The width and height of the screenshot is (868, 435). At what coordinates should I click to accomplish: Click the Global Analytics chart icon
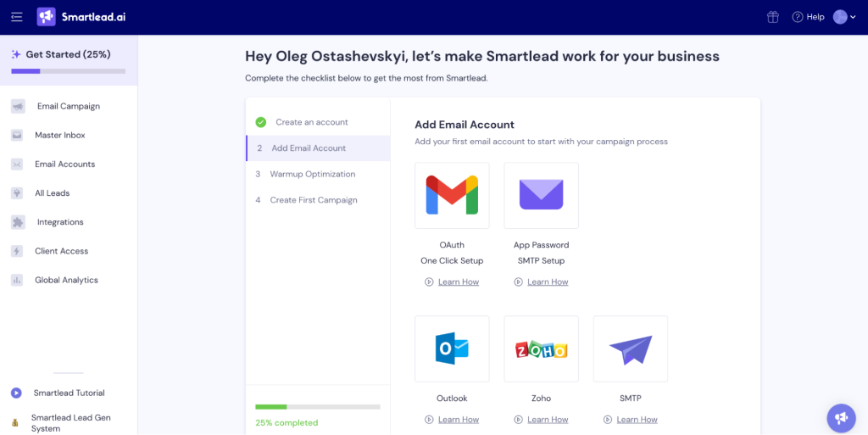pos(17,280)
